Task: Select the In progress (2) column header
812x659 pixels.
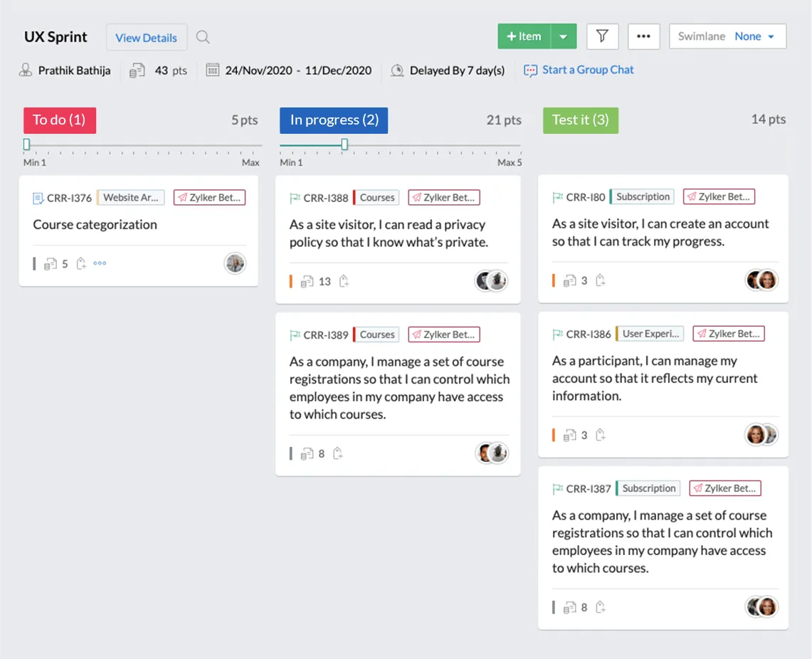Action: click(x=334, y=120)
